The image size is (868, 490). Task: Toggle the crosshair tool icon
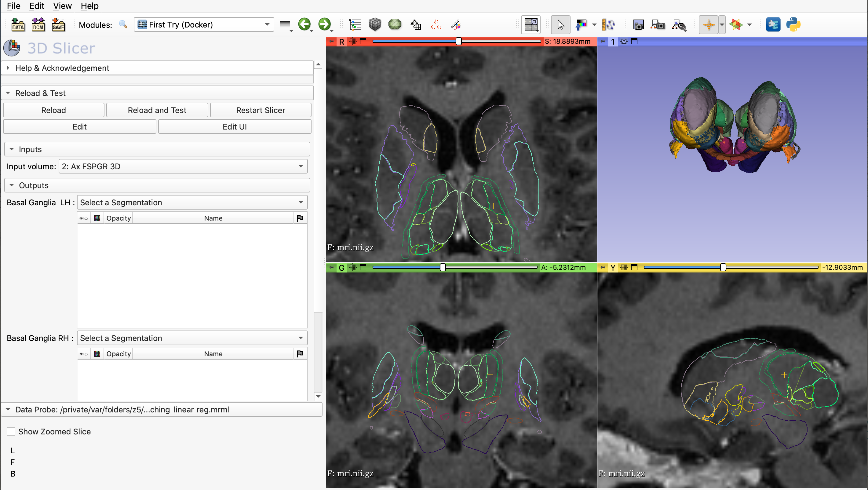point(708,25)
